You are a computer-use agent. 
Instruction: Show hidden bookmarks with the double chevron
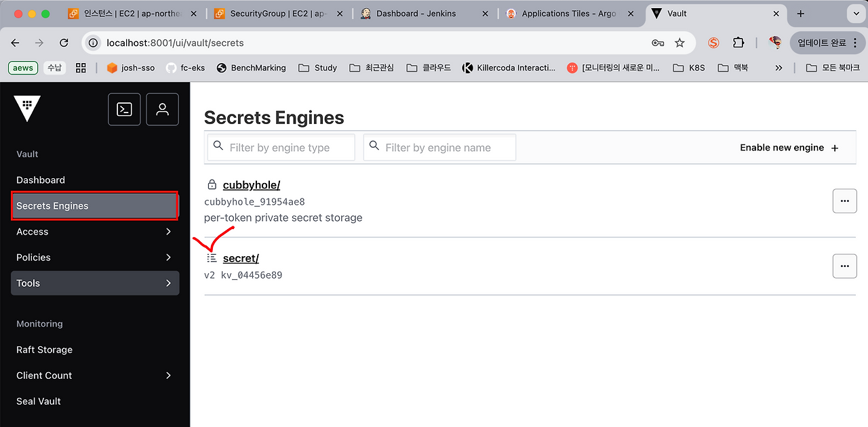click(x=778, y=68)
